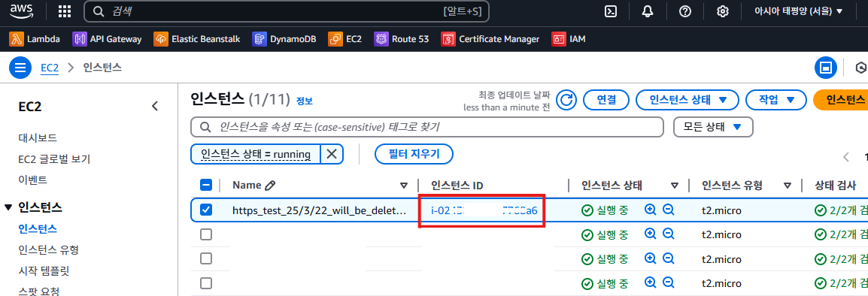Zoom in filter icon on fourth instance row
This screenshot has height=296, width=868.
pos(651,282)
